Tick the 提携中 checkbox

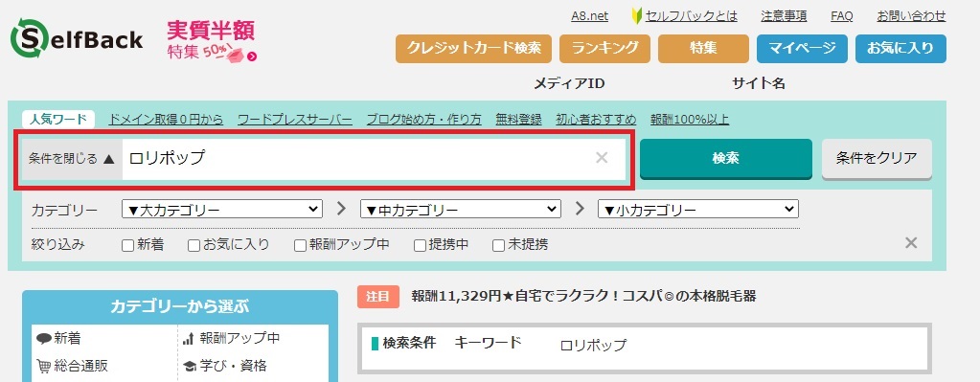[x=420, y=245]
